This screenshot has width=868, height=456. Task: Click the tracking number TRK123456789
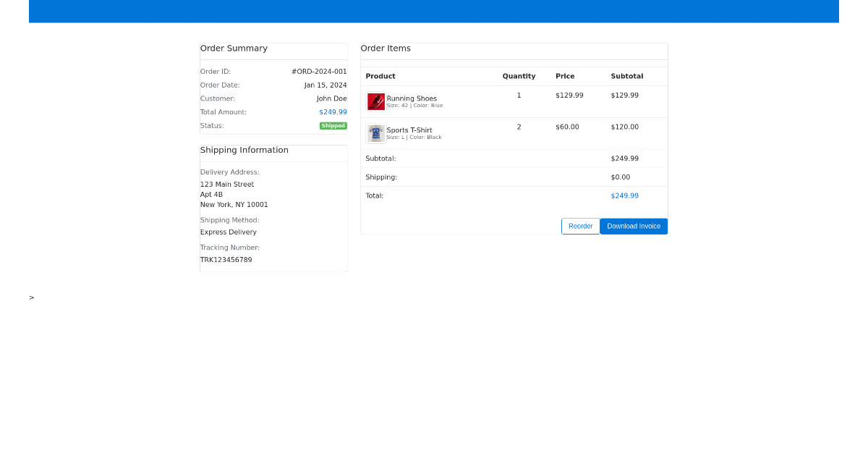226,259
